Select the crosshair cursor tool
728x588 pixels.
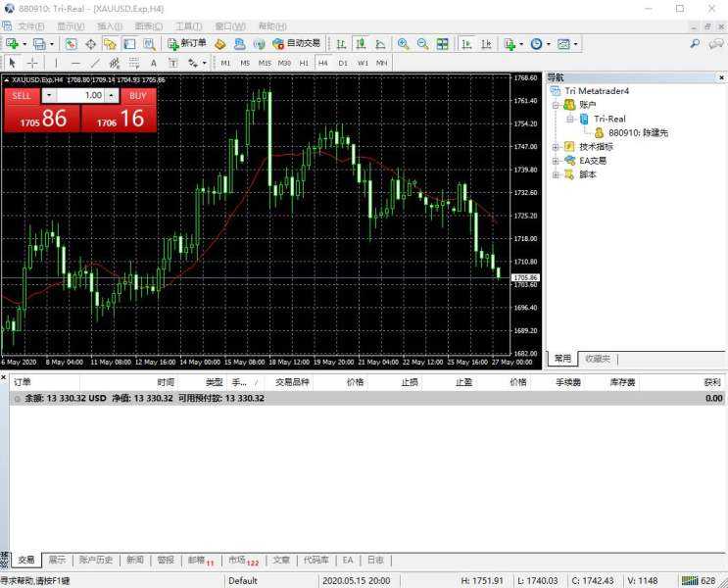pyautogui.click(x=32, y=63)
